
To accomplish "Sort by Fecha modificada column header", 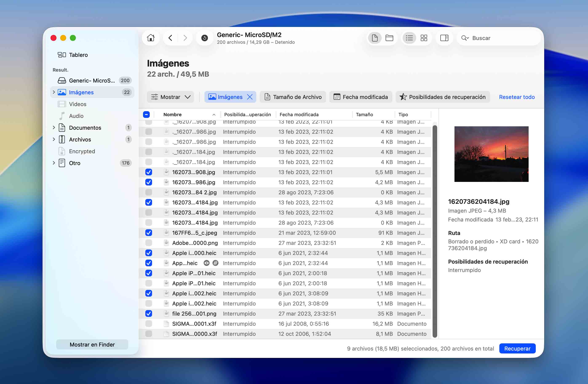I will tap(314, 114).
